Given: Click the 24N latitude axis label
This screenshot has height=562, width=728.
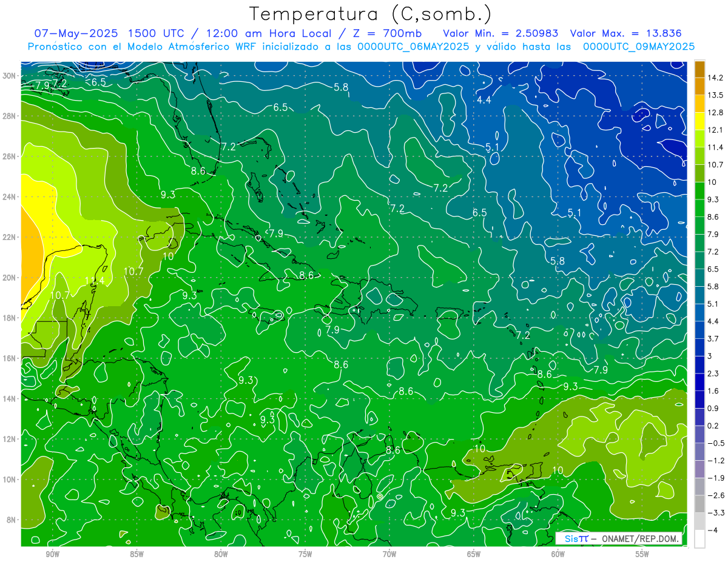Looking at the screenshot, I should 10,196.
